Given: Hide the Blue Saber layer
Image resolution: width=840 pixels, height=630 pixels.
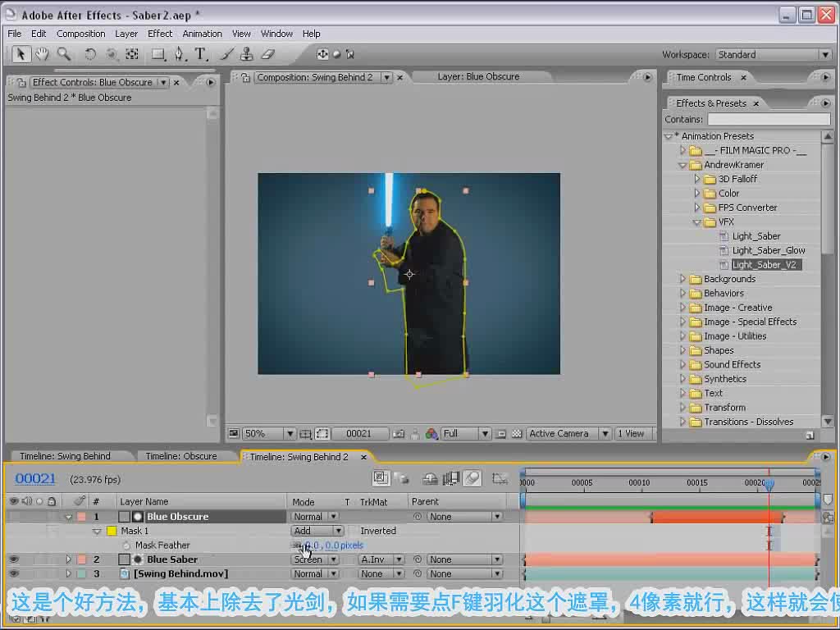Looking at the screenshot, I should (x=13, y=559).
